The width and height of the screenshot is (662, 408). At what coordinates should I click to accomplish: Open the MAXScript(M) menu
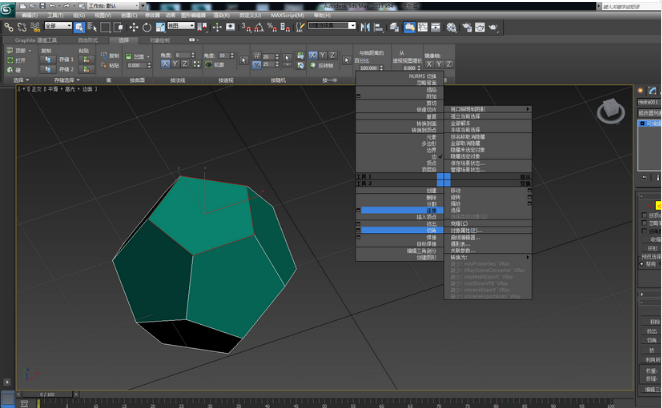288,15
